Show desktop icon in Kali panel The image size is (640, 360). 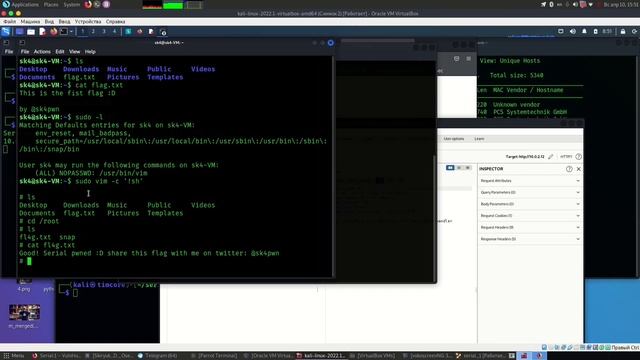pyautogui.click(x=20, y=32)
